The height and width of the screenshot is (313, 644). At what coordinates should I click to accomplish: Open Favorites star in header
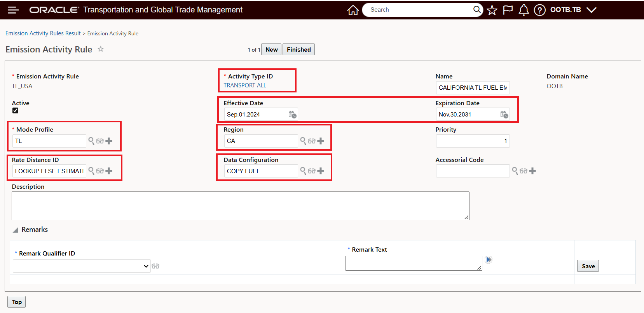point(492,10)
